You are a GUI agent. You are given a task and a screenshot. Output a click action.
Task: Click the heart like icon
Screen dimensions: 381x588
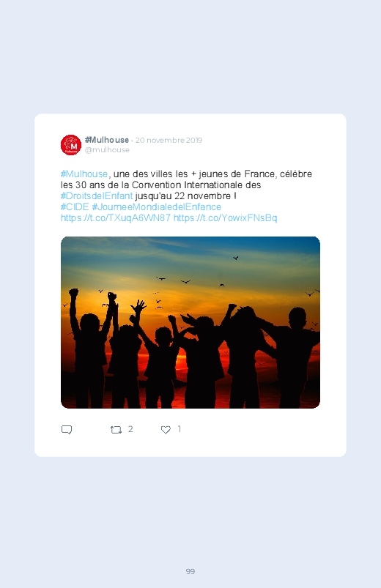coord(166,430)
